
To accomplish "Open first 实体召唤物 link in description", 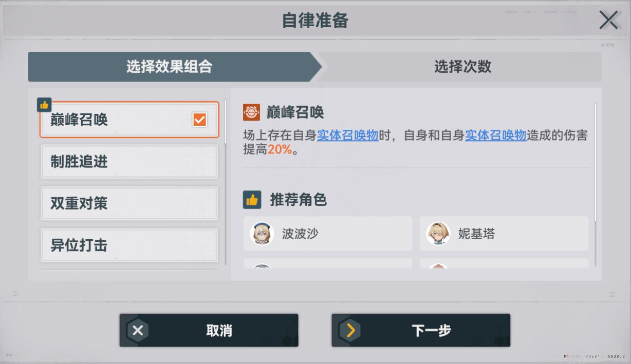I will [x=348, y=136].
